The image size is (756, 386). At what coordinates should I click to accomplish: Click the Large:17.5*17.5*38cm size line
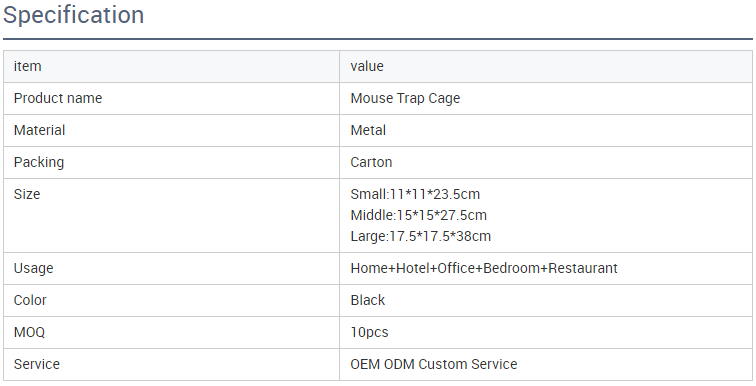pos(420,236)
